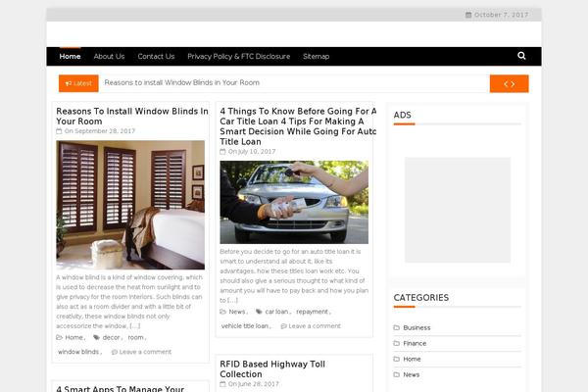
Task: Open the decor tag
Action: click(112, 337)
